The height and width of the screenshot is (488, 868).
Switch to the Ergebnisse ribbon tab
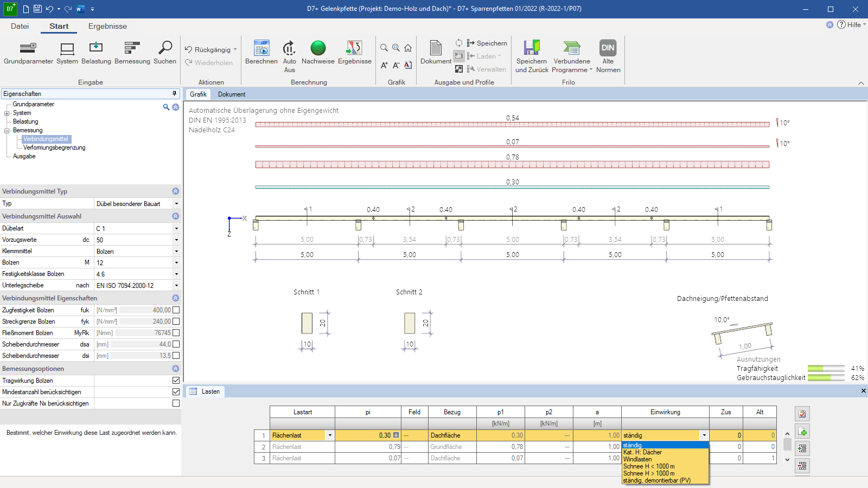coord(107,26)
